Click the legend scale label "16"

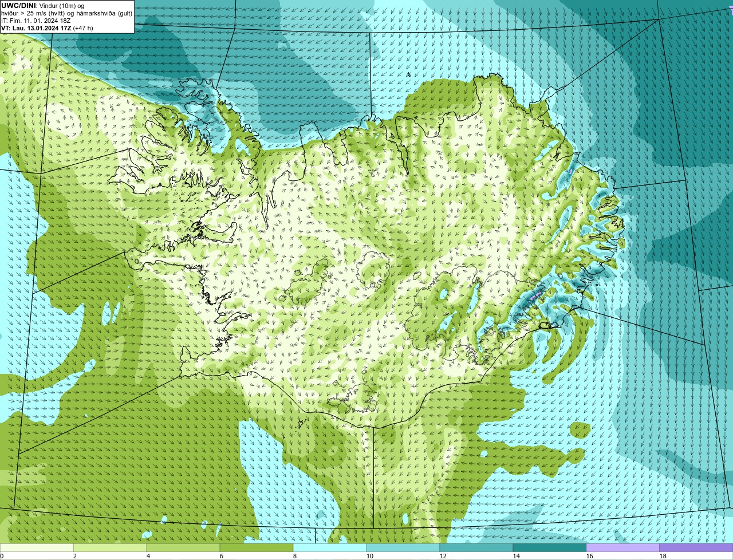590,556
